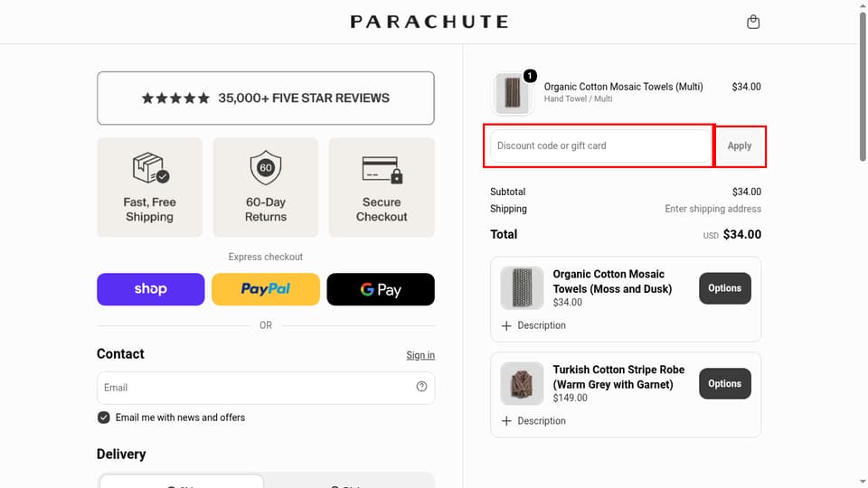
Task: Focus the Discount code or gift card field
Action: pos(600,145)
